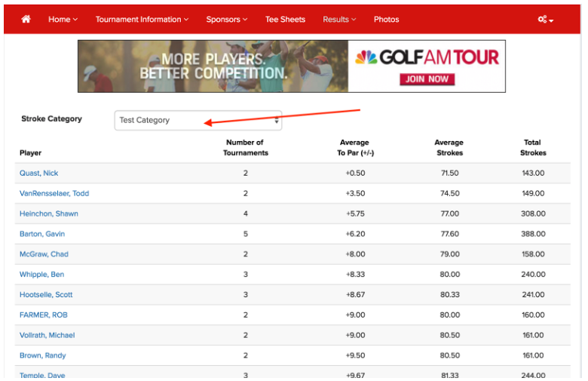Select the 308.00 total strokes value

click(x=533, y=214)
